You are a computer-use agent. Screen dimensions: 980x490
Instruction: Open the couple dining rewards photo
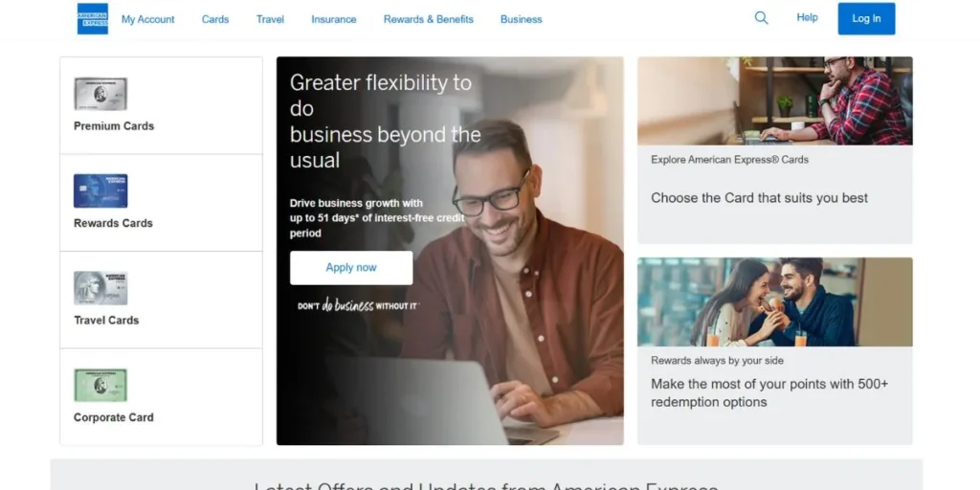775,301
